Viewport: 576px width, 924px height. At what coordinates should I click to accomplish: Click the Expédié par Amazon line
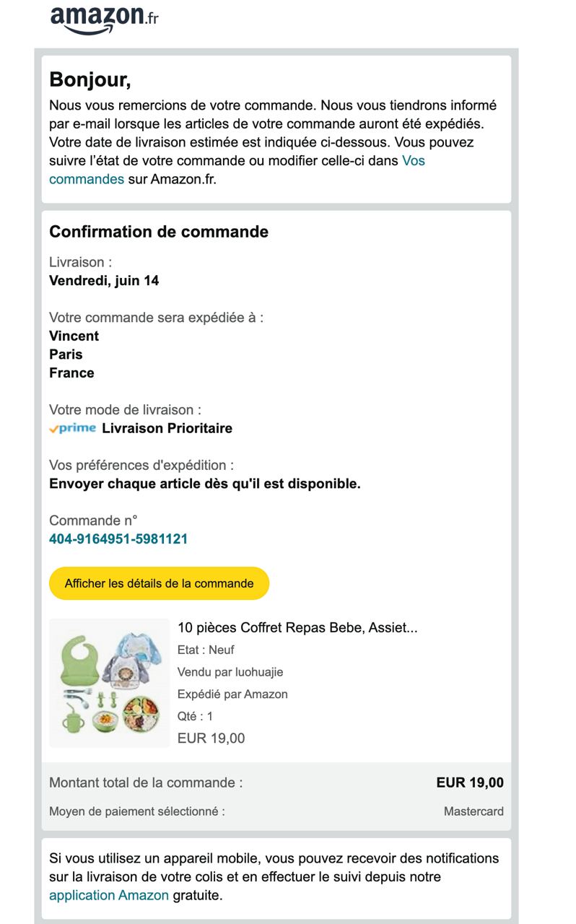(232, 694)
